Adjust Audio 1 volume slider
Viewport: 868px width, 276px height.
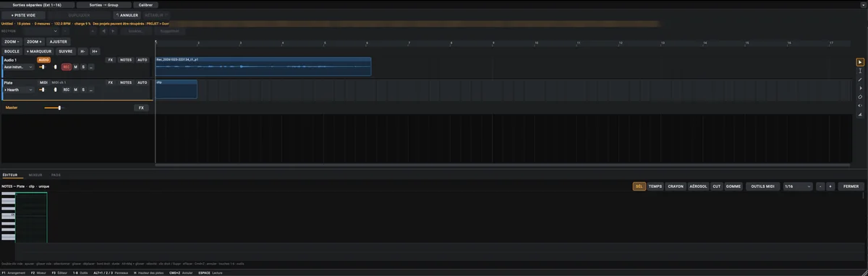(x=43, y=67)
